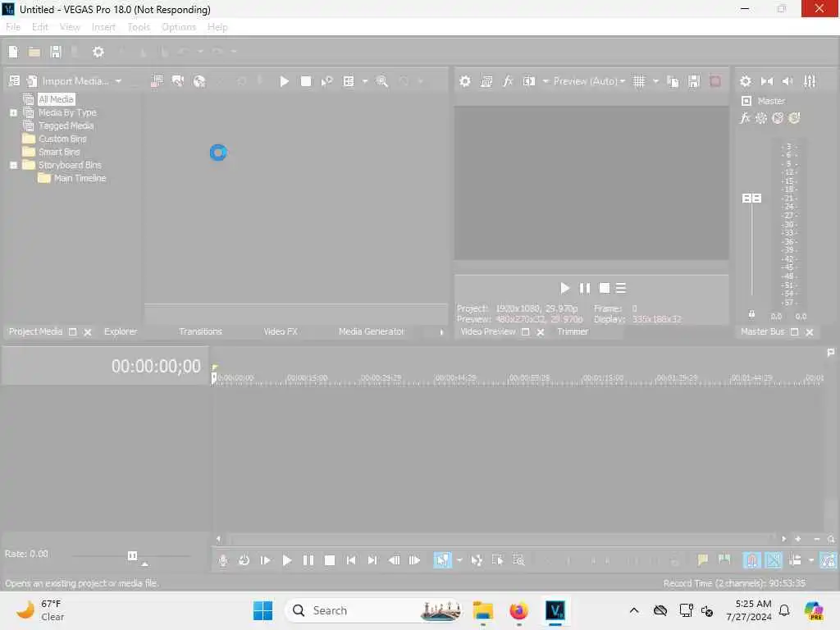Switch to the Trimmer tab

click(x=573, y=331)
